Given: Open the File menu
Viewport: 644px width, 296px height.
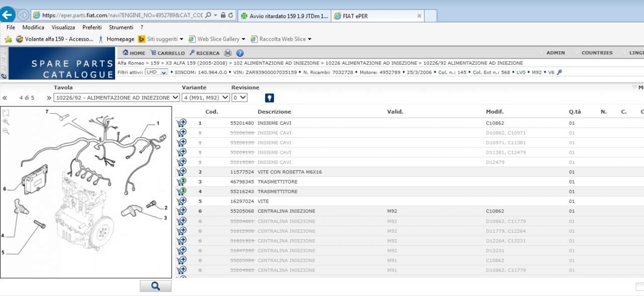Looking at the screenshot, I should point(11,27).
